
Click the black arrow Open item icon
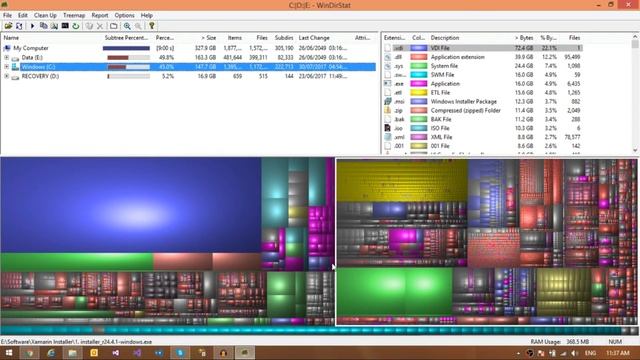click(x=32, y=26)
